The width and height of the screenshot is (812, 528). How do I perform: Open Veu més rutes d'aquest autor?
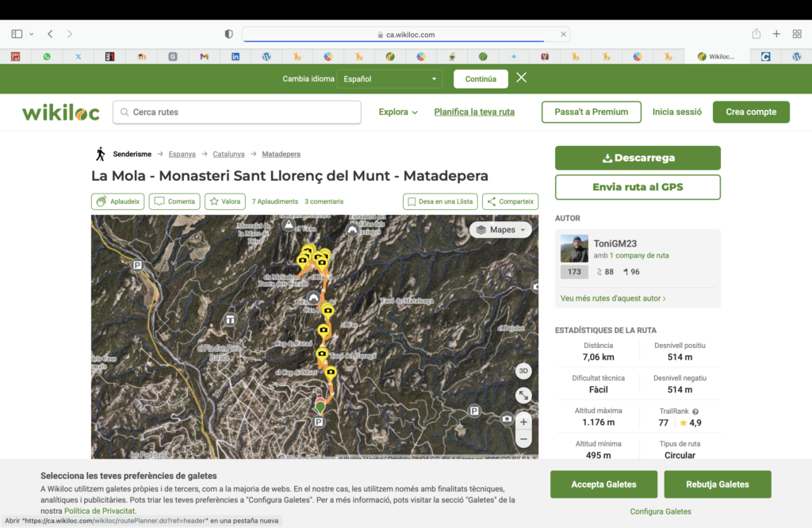click(x=613, y=298)
